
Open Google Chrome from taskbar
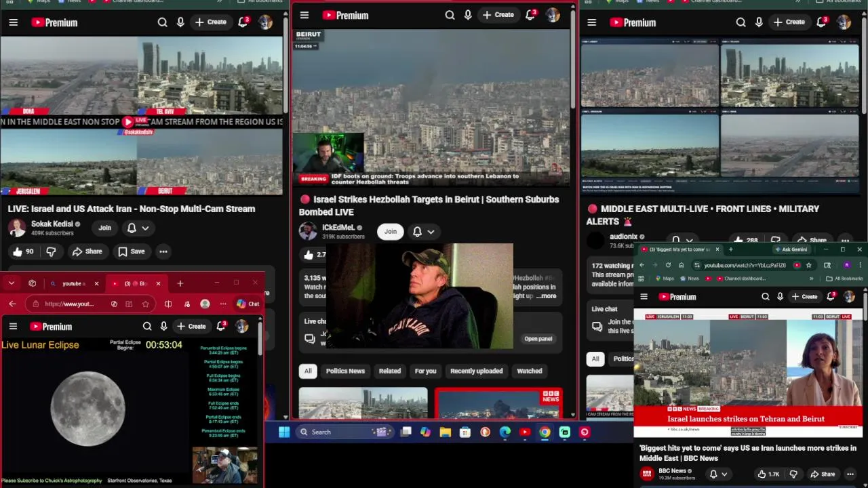(545, 432)
